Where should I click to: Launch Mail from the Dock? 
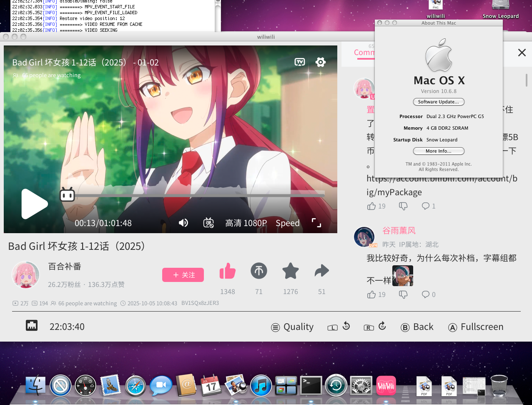110,385
